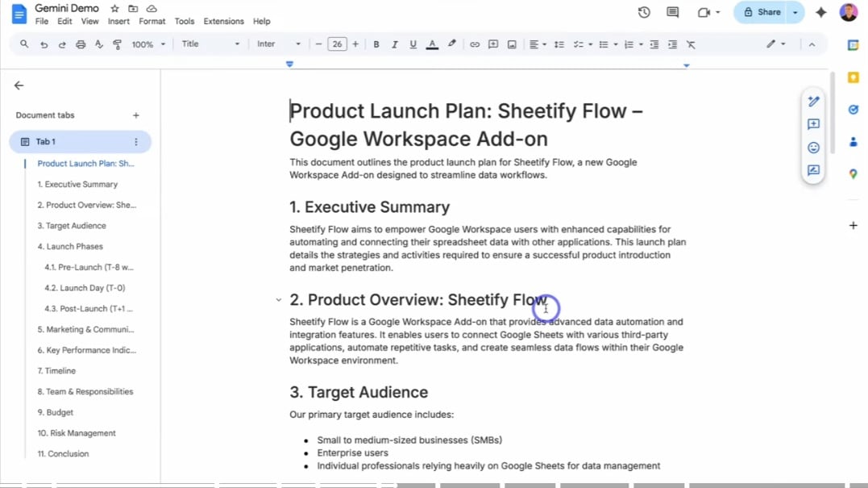Toggle underline formatting
Screen dimensions: 868x488
coord(413,44)
